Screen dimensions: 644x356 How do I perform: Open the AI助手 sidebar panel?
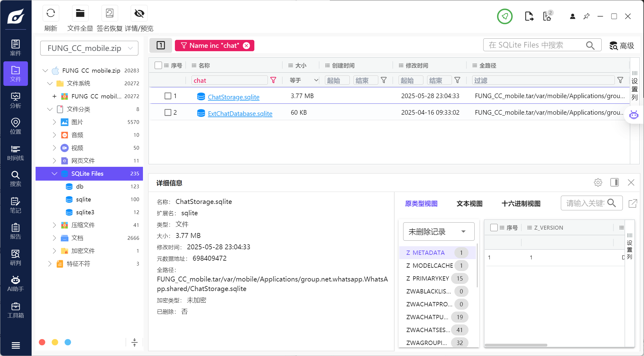[x=15, y=284]
